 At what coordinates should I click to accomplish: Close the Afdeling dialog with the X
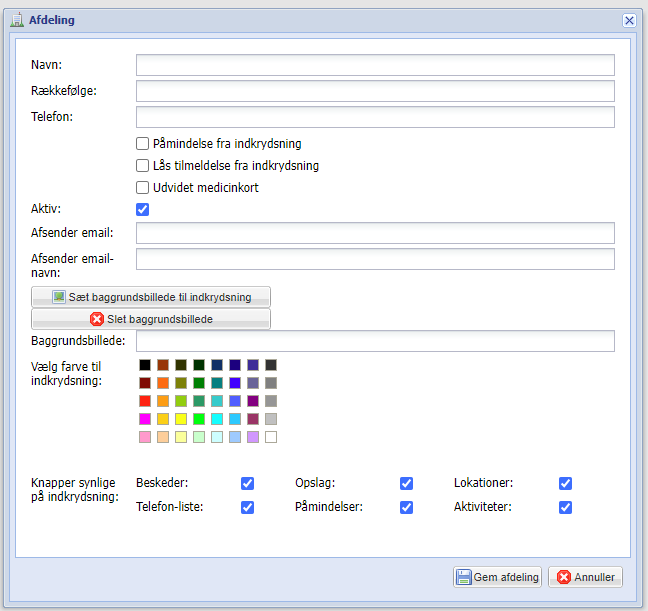coord(629,20)
